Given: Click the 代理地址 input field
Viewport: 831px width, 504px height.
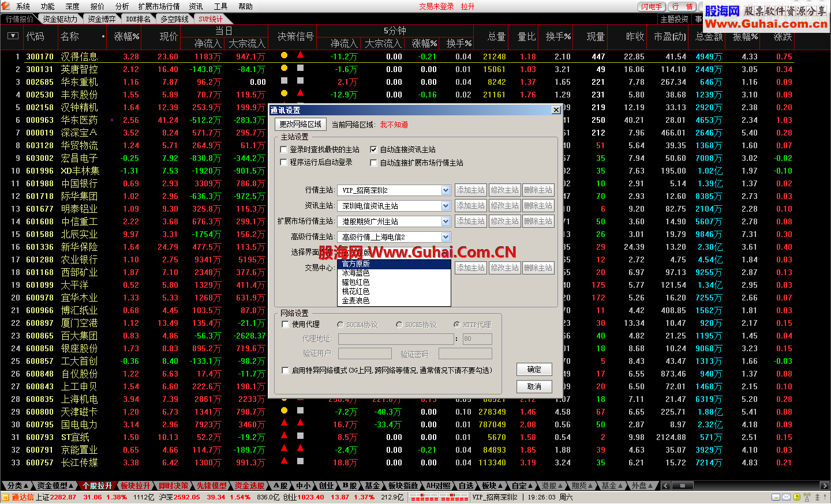Looking at the screenshot, I should pyautogui.click(x=396, y=338).
